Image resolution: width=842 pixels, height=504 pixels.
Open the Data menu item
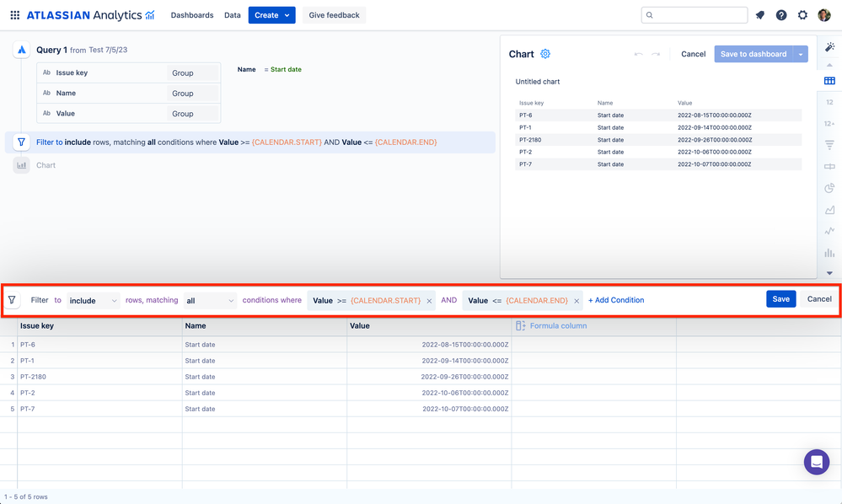[233, 15]
